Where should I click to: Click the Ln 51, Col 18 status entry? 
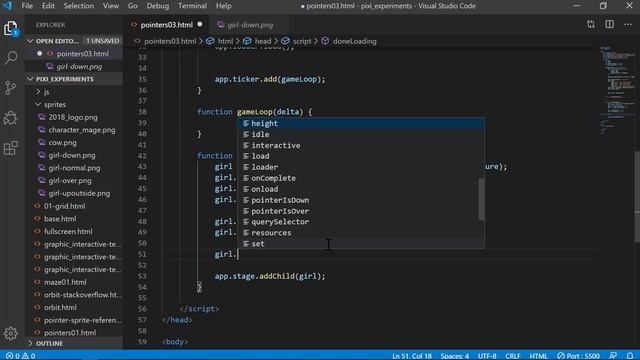tap(411, 356)
